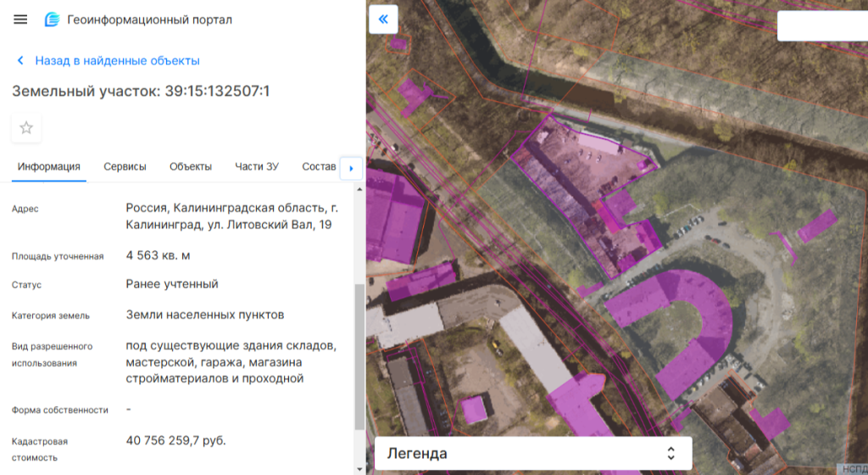
Task: Click the НСПД attribution label
Action: tap(852, 469)
